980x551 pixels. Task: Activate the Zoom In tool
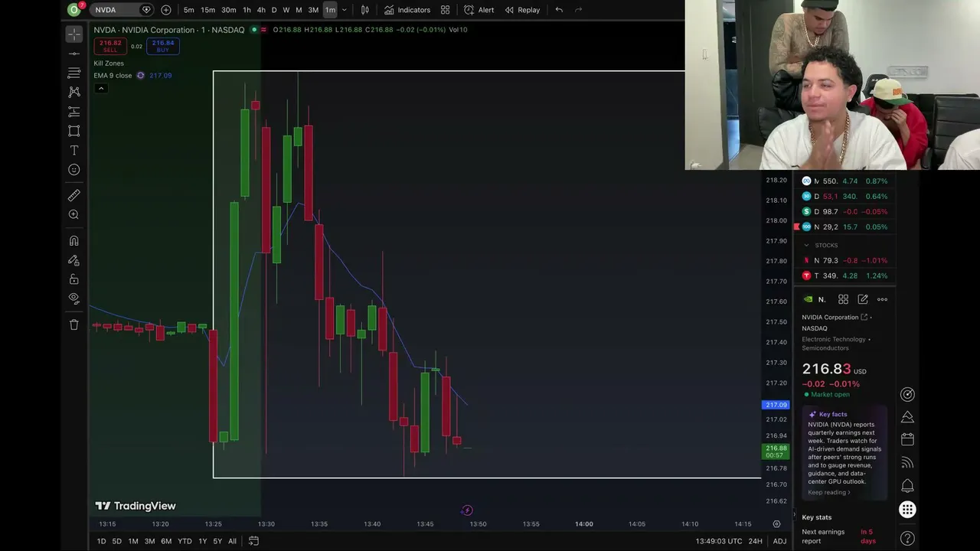point(73,215)
